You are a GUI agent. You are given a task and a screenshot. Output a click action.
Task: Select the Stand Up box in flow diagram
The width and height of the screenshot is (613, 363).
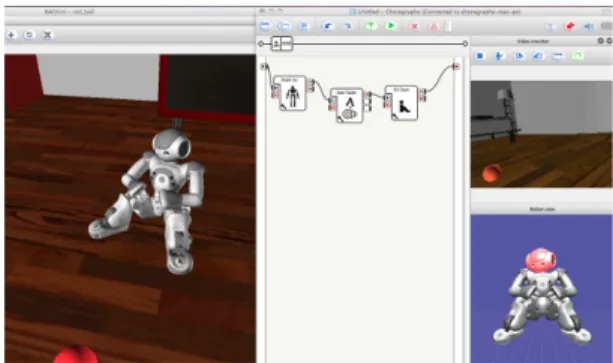pos(290,93)
